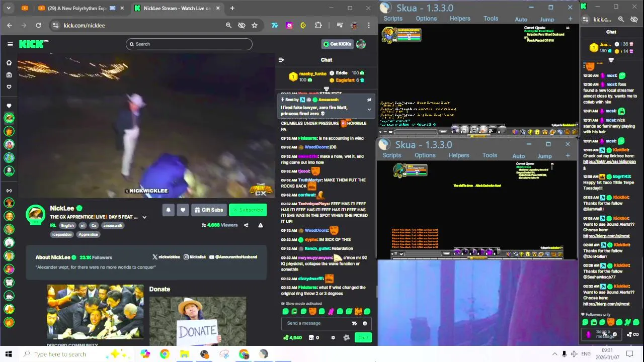Switch to NickLee Stream tab
The height and width of the screenshot is (362, 644).
tap(177, 8)
